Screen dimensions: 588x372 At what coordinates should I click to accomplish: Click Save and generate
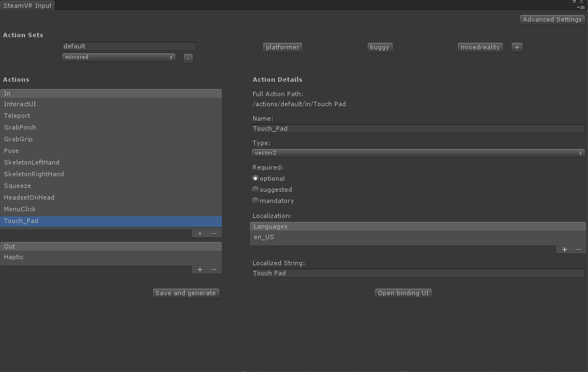click(x=186, y=292)
